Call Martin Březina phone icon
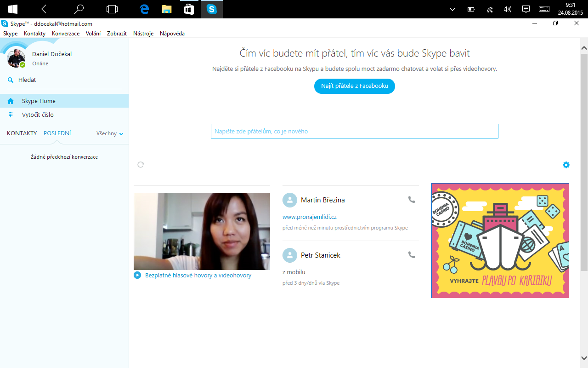This screenshot has height=368, width=588. pyautogui.click(x=412, y=200)
